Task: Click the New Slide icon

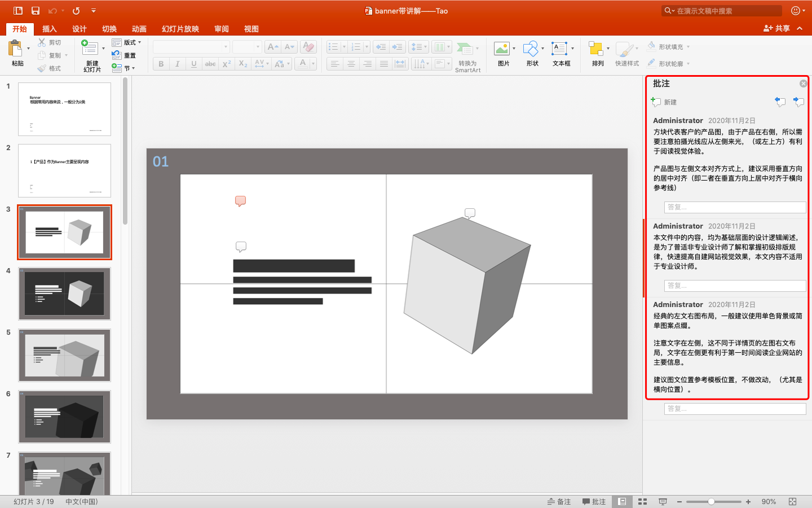Action: coord(90,48)
